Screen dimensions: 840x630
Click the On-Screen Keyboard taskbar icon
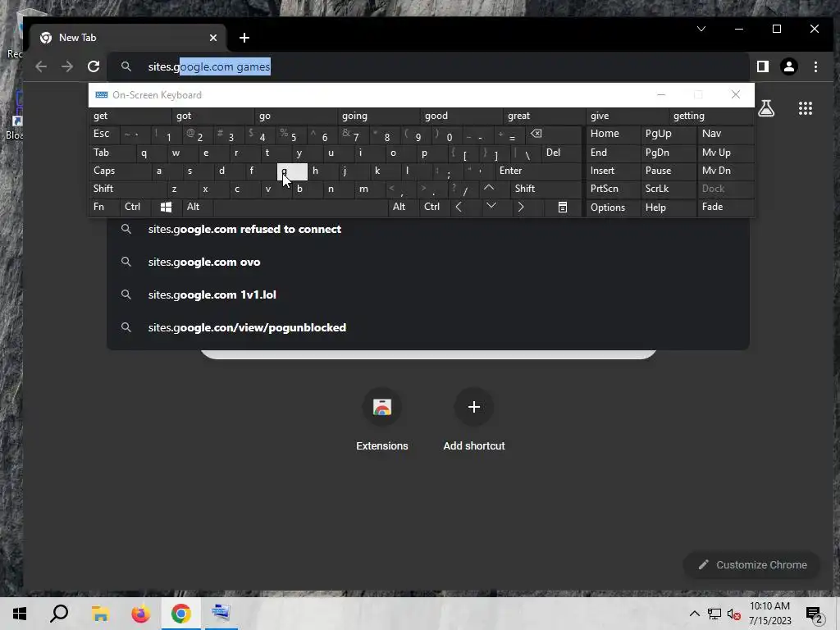click(x=221, y=612)
